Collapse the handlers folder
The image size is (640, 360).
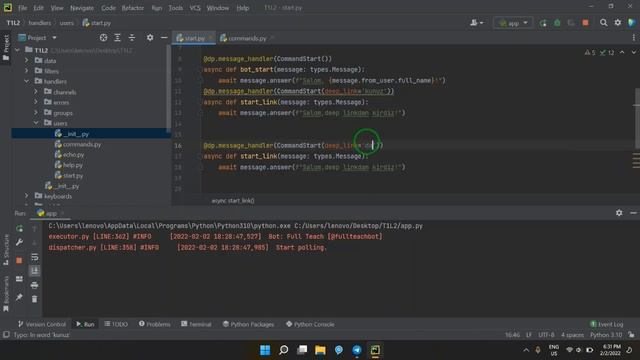coord(27,81)
